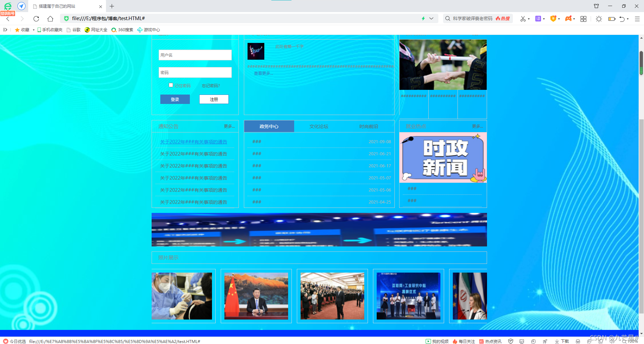The height and width of the screenshot is (344, 644).
Task: Click the game controller icon
Action: [x=568, y=19]
